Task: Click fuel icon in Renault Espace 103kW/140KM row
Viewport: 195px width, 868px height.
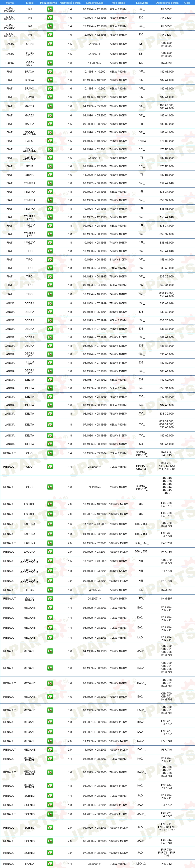Action: pyautogui.click(x=50, y=504)
